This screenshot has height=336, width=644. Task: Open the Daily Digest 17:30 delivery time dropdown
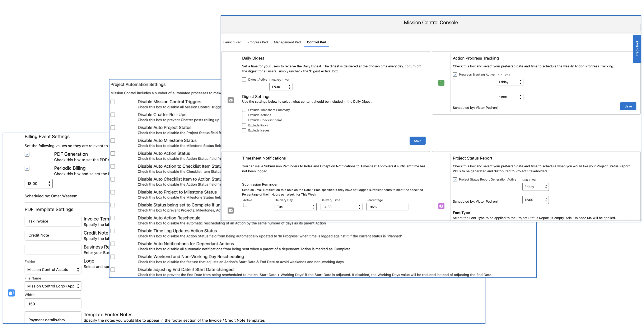coord(280,87)
